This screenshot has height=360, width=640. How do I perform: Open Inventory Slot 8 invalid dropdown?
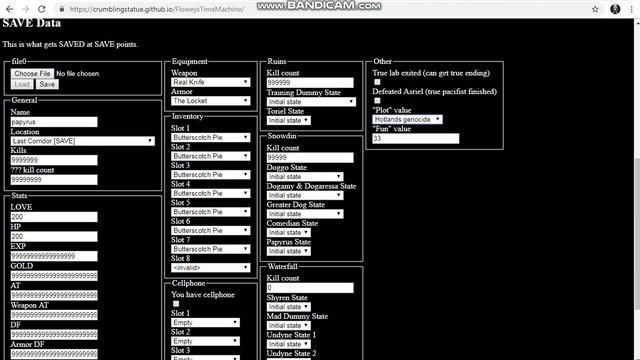[x=211, y=268]
